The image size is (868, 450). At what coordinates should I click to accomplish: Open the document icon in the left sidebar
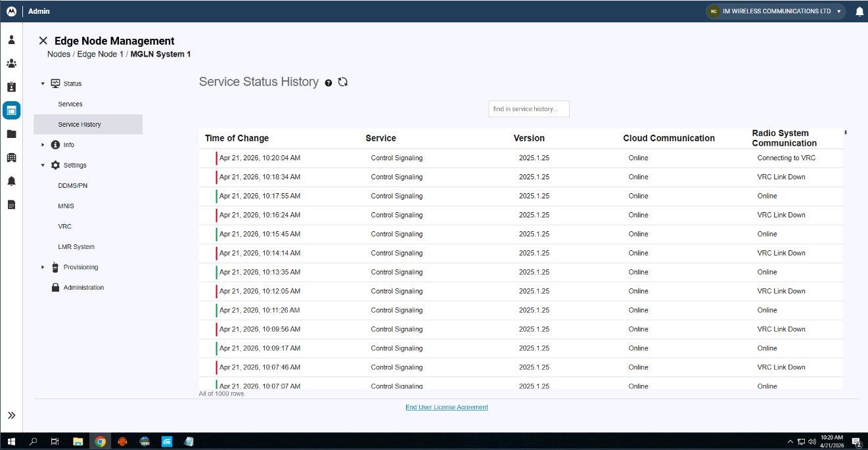(11, 205)
